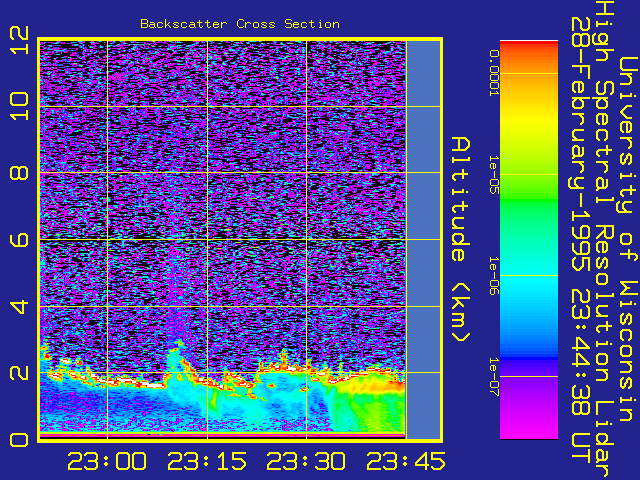Select the 23:30 time axis label
Image resolution: width=640 pixels, height=480 pixels.
tap(306, 461)
